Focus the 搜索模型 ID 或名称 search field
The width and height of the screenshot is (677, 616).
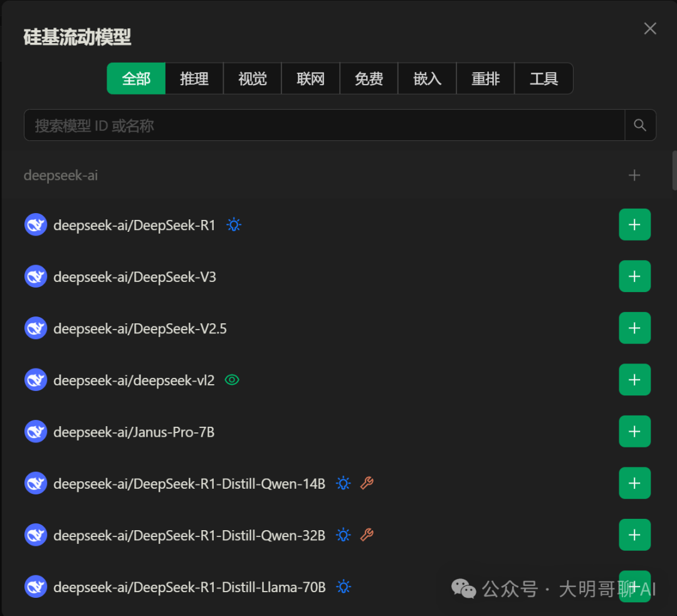tap(324, 125)
